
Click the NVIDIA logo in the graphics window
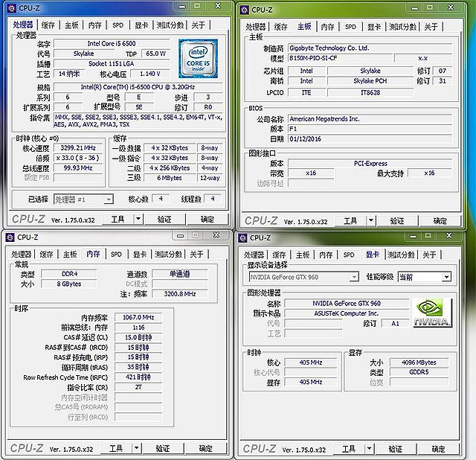click(x=432, y=313)
